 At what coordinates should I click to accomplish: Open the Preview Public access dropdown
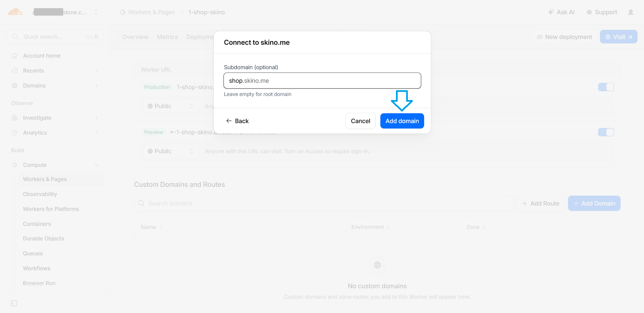[171, 151]
